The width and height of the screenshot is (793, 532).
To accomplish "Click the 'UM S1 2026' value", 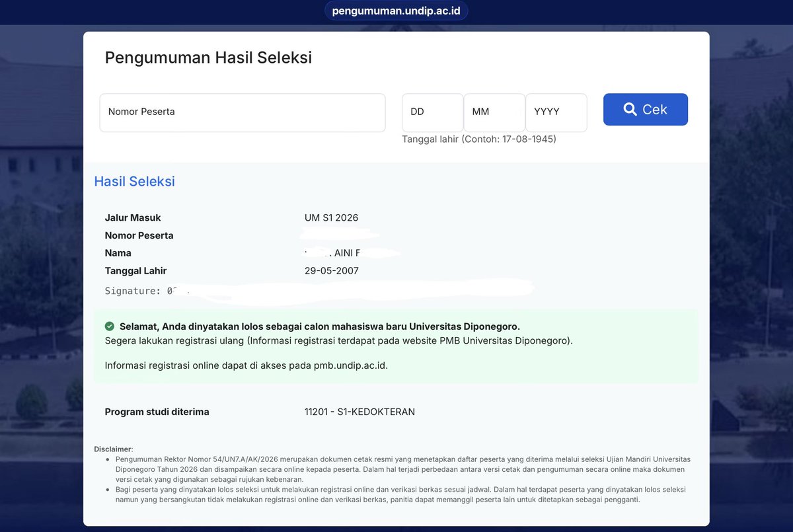I will (x=331, y=217).
